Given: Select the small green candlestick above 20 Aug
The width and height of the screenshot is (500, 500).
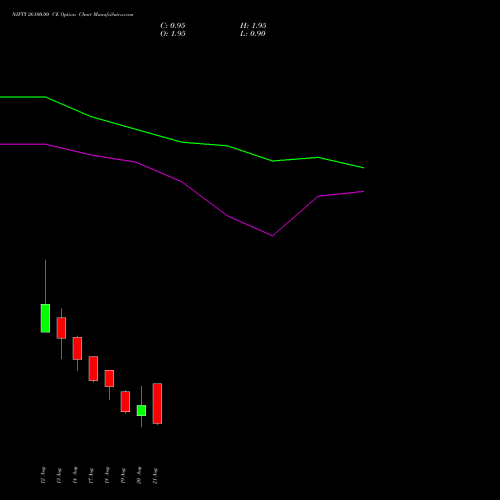Looking at the screenshot, I should 141,410.
